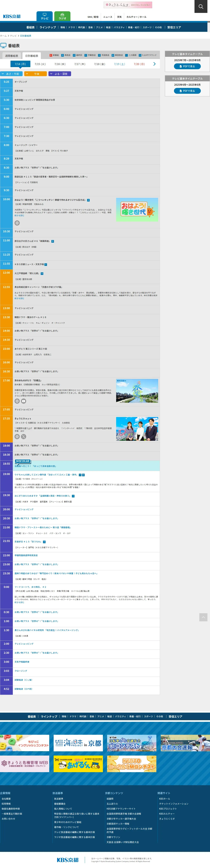The image size is (210, 868).
Task: Open the search magnifier icon
Action: [x=201, y=6]
